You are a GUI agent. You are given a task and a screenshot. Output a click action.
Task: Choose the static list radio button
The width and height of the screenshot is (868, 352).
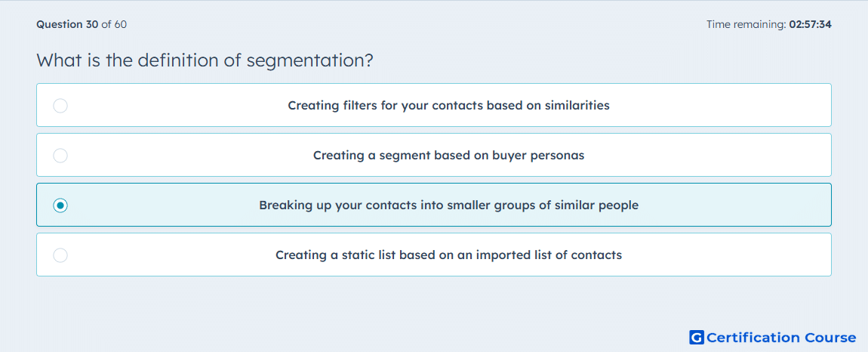tap(60, 255)
